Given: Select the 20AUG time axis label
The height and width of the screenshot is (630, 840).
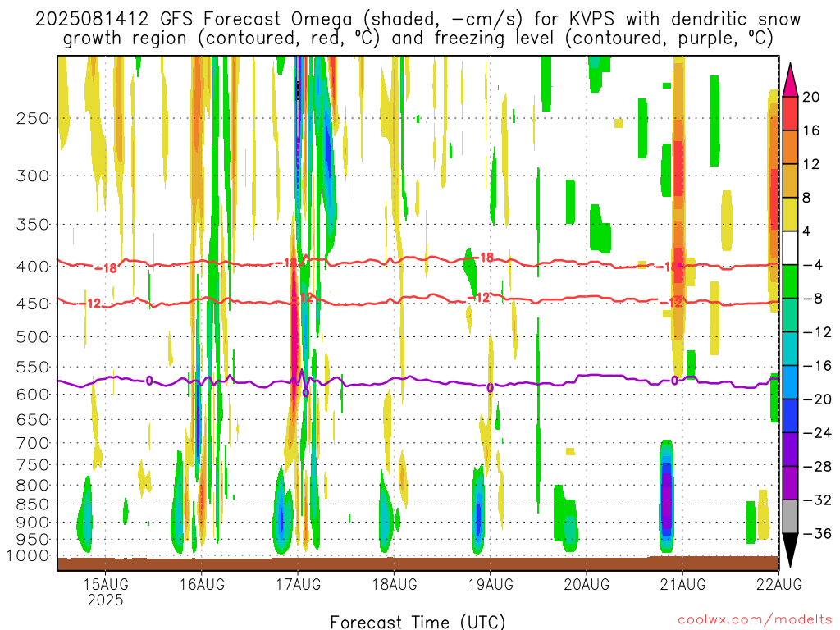Looking at the screenshot, I should point(587,584).
